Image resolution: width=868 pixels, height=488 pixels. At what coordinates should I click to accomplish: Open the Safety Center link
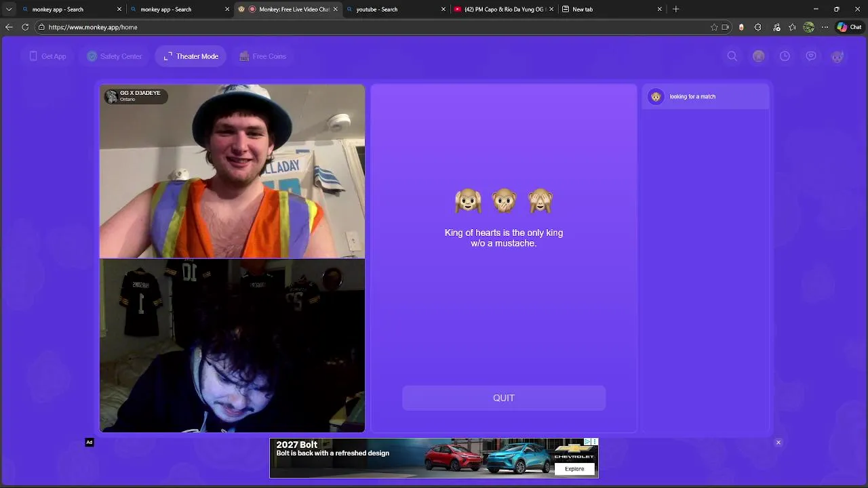click(x=115, y=56)
